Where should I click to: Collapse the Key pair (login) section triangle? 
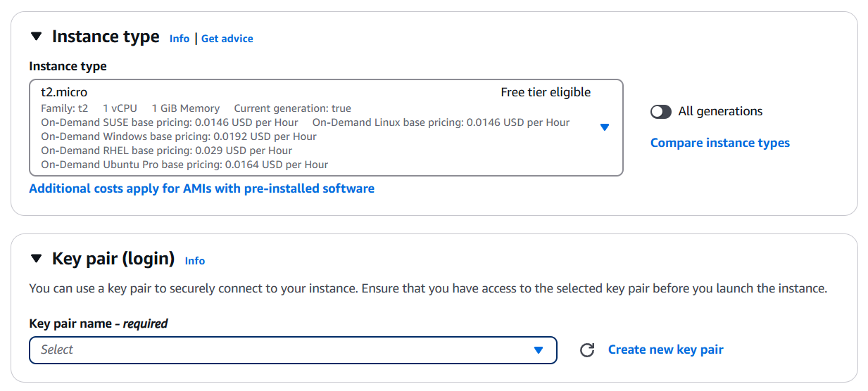tap(37, 259)
